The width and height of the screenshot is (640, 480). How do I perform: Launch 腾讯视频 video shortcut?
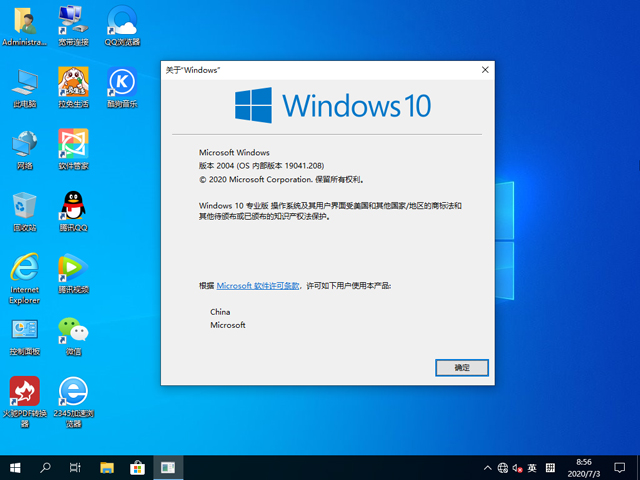73,273
